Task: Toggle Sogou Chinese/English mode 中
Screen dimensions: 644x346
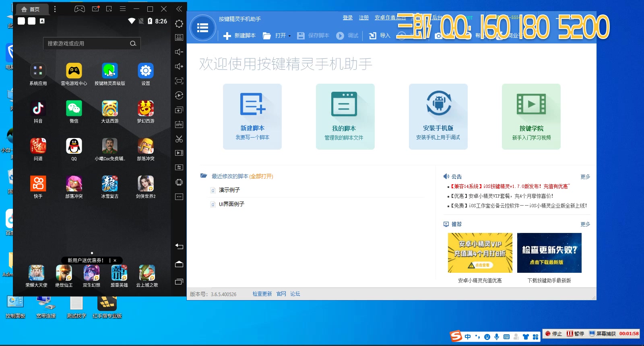Action: (x=468, y=337)
